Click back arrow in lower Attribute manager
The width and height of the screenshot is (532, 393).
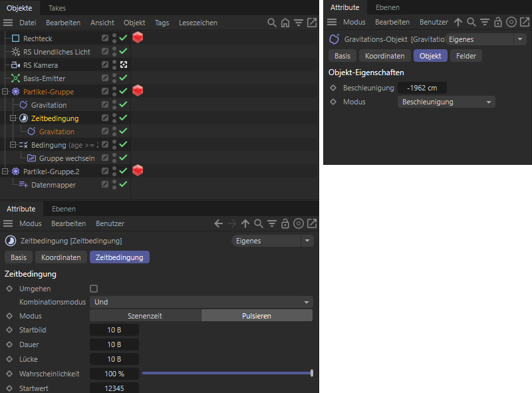click(219, 223)
